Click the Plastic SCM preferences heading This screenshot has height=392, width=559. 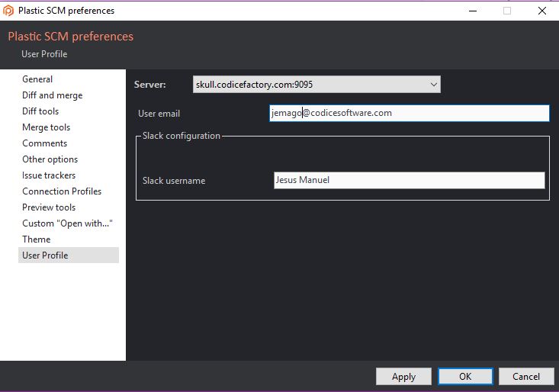coord(71,37)
